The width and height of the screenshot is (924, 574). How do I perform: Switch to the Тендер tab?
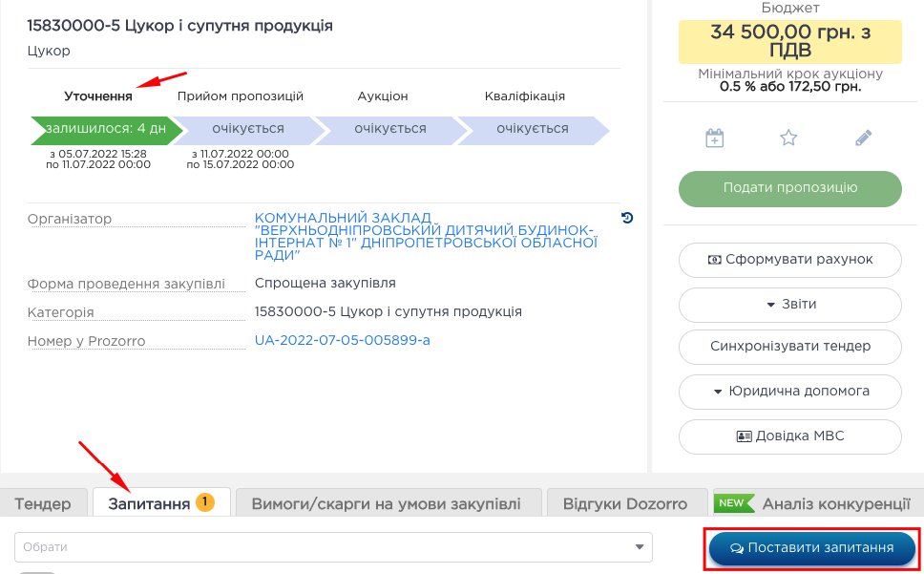pyautogui.click(x=43, y=503)
